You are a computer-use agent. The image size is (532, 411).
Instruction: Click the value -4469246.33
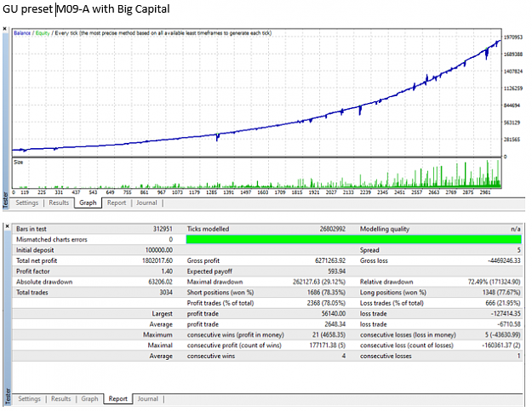[504, 260]
